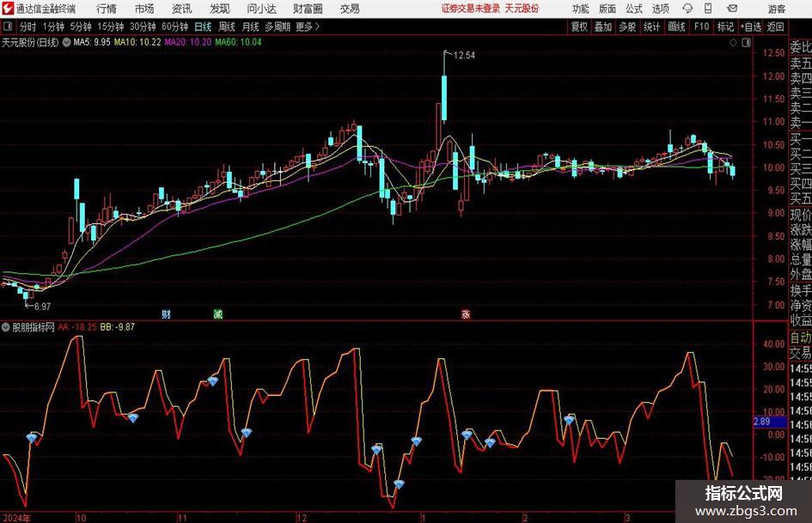Click the 叠加 toolbar button

[603, 27]
